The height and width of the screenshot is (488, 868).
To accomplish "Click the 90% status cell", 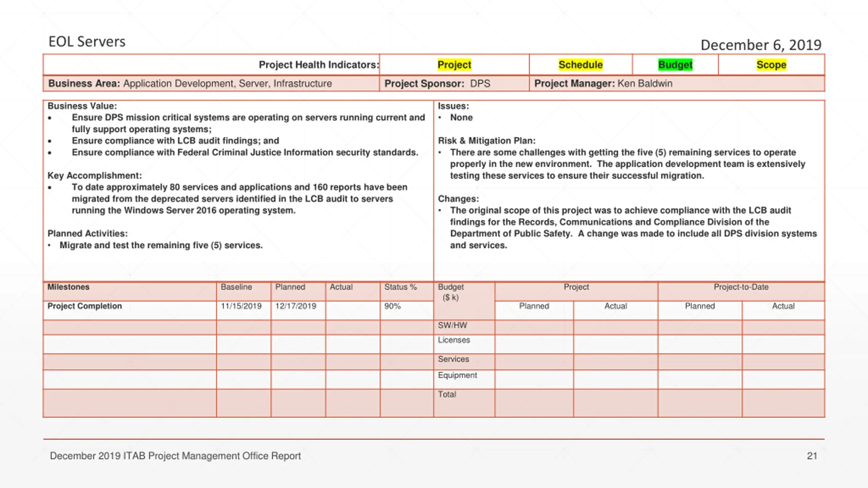I will tap(407, 310).
